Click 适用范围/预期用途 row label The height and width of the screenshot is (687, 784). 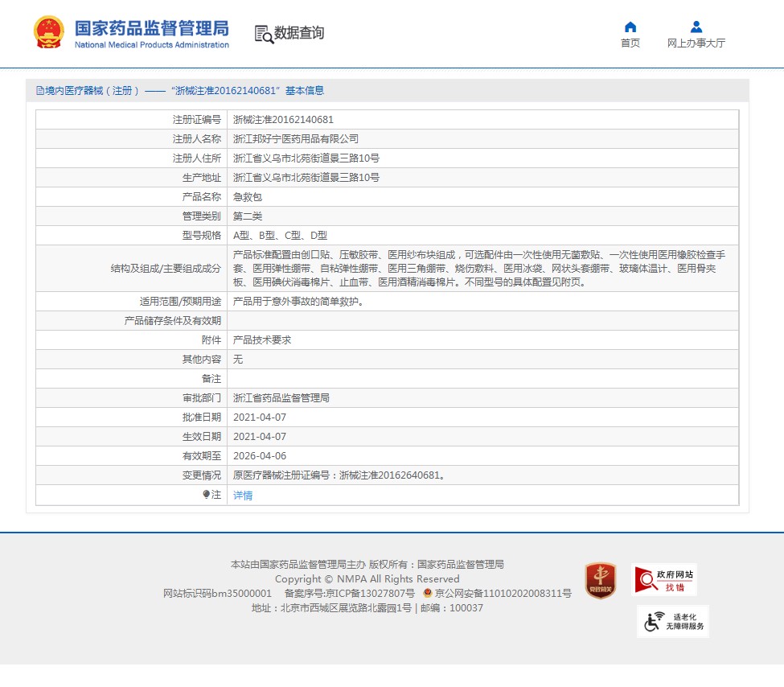[x=180, y=302]
